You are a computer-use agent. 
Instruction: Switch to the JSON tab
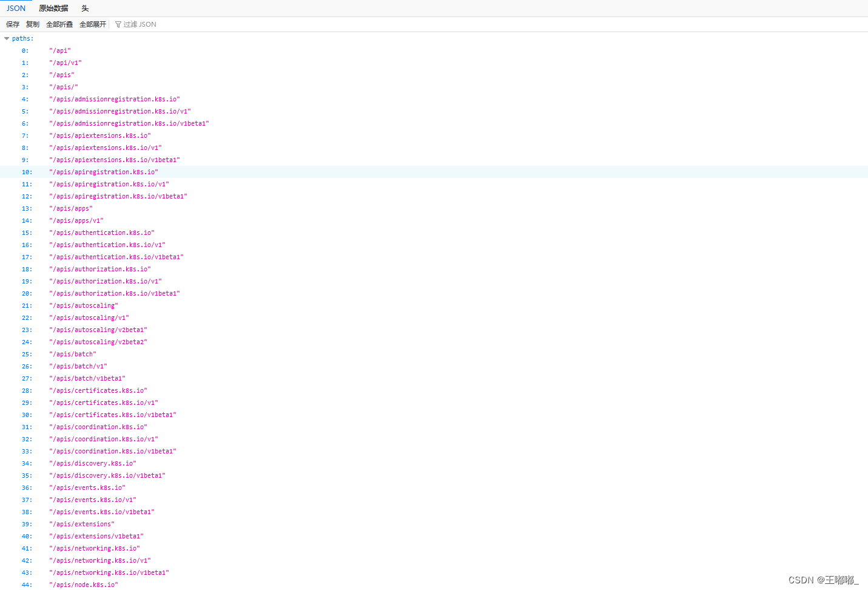click(x=16, y=8)
